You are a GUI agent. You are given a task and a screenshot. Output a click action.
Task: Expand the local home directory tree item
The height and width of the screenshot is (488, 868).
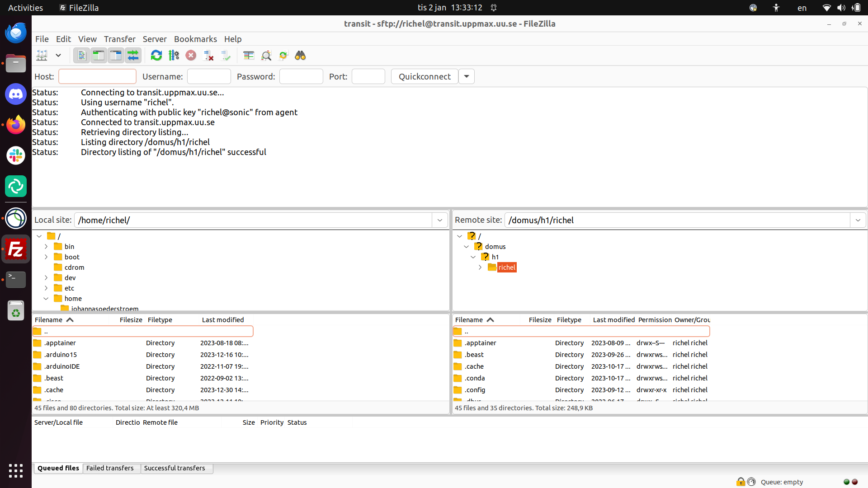[x=46, y=298]
